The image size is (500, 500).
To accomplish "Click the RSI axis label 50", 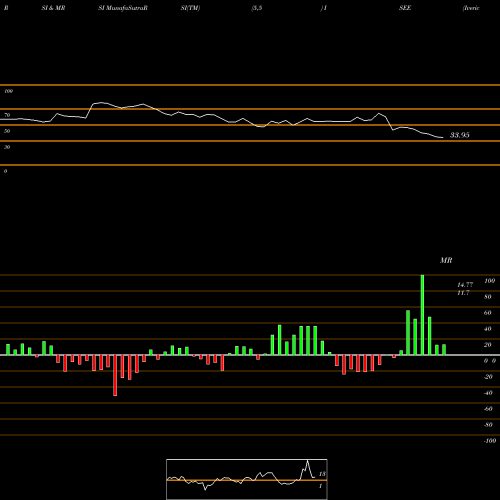I will (x=7, y=131).
